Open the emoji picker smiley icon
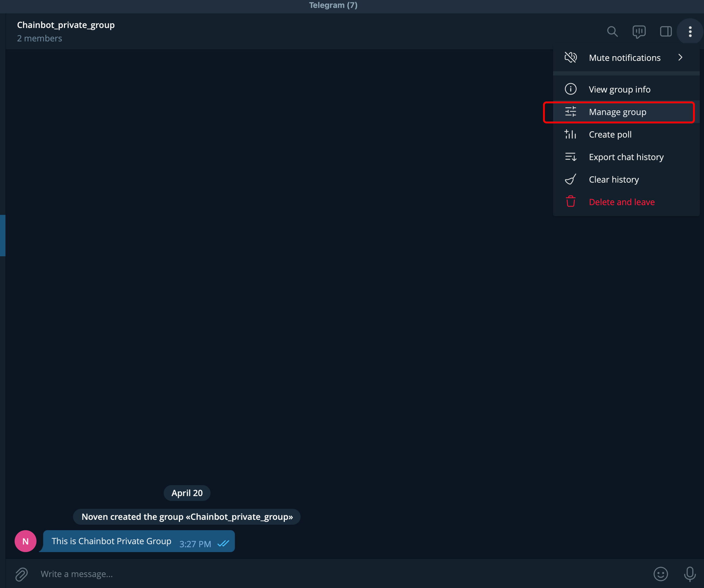704x588 pixels. pos(660,574)
